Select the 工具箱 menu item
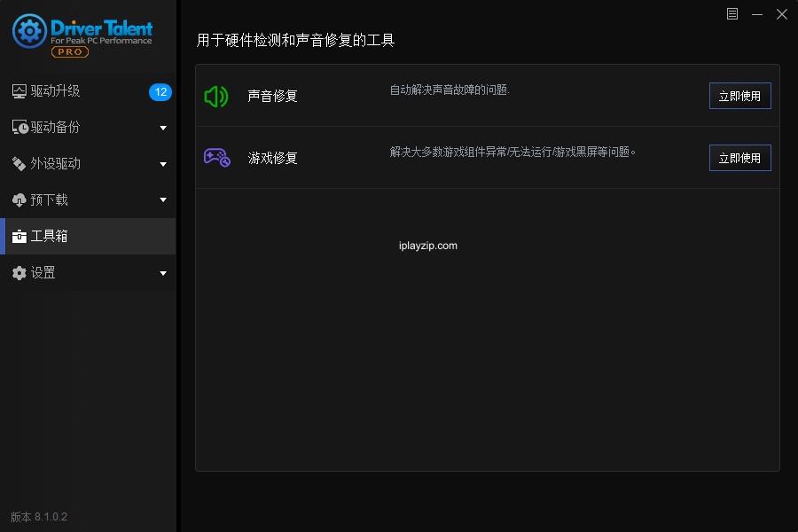Image resolution: width=798 pixels, height=532 pixels. pyautogui.click(x=88, y=236)
